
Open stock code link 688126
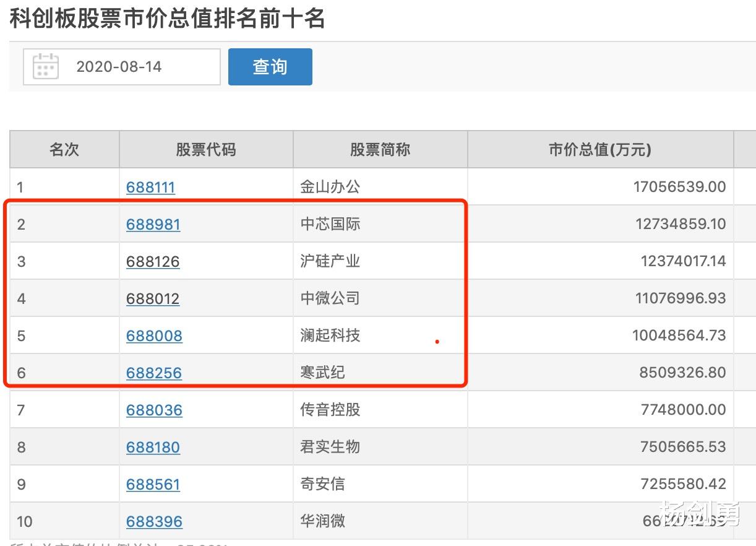click(x=153, y=261)
